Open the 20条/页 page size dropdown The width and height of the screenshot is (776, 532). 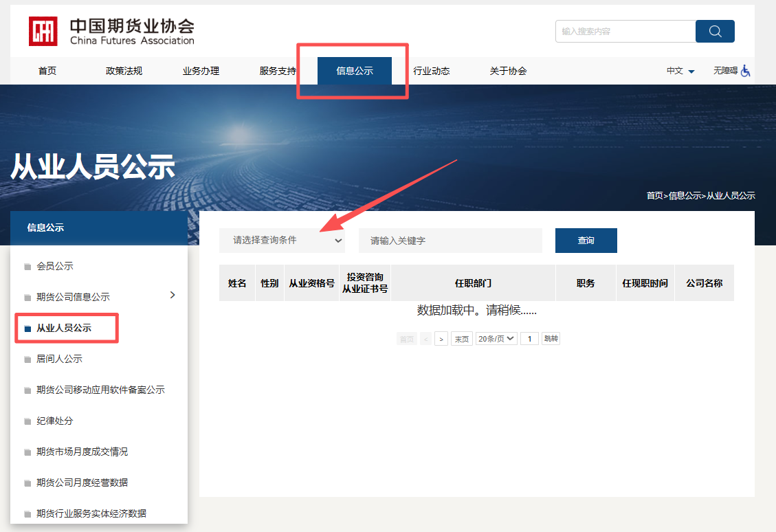pyautogui.click(x=496, y=339)
